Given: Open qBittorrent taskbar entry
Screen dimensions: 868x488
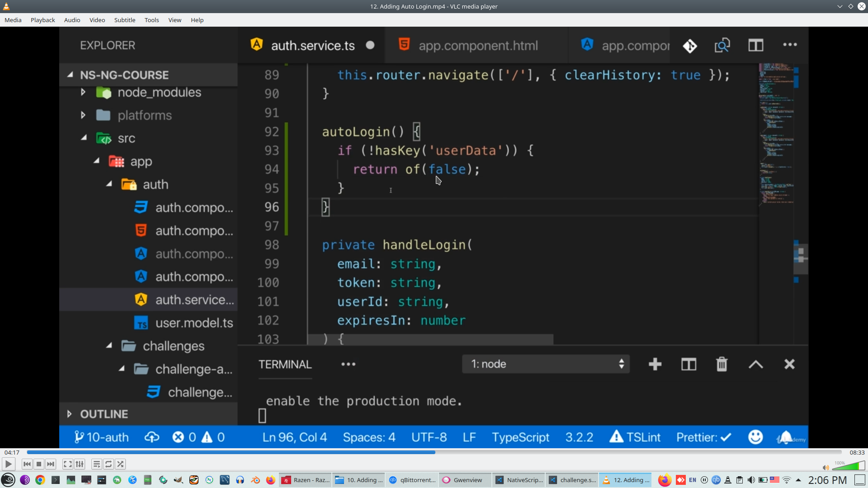Looking at the screenshot, I should click(x=412, y=480).
